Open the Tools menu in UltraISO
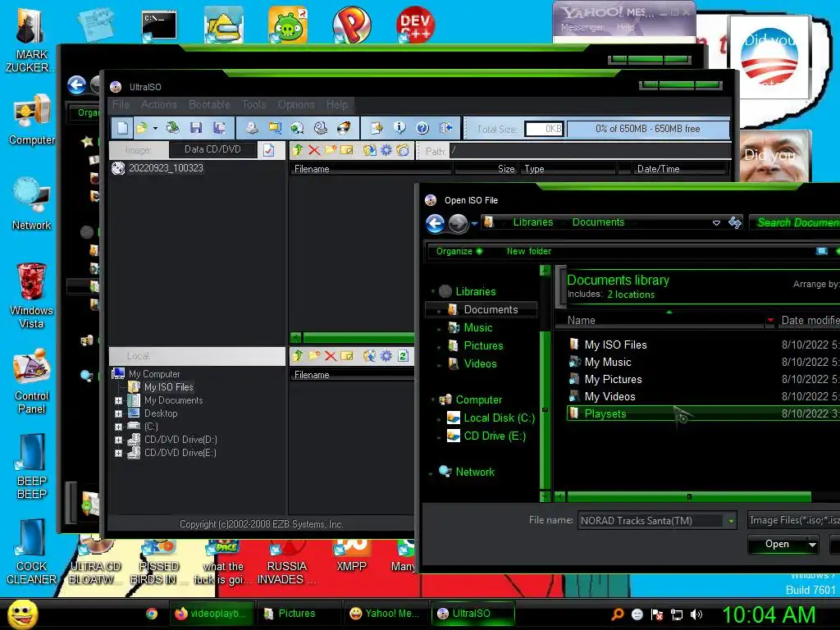Image resolution: width=840 pixels, height=630 pixels. [254, 104]
